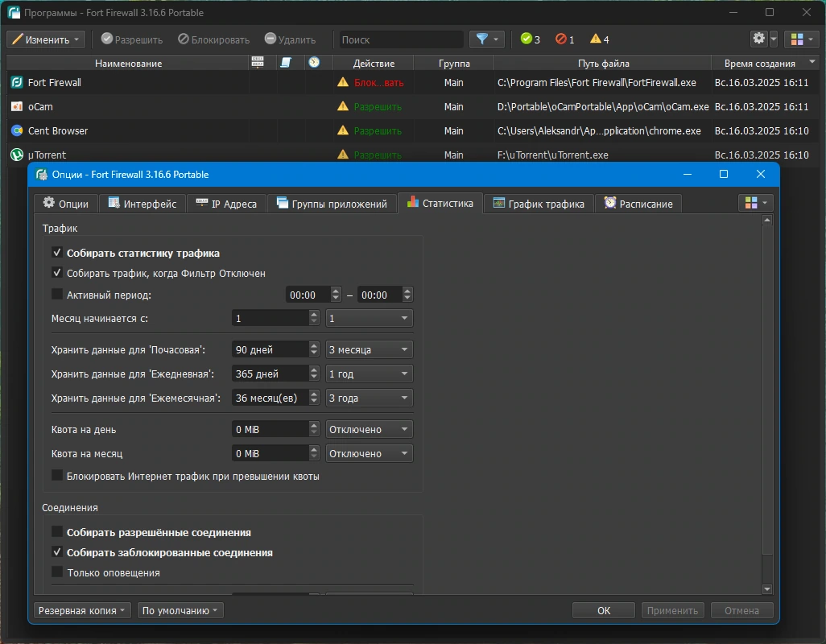826x644 pixels.
Task: Enable Активный период checkbox
Action: tap(57, 295)
